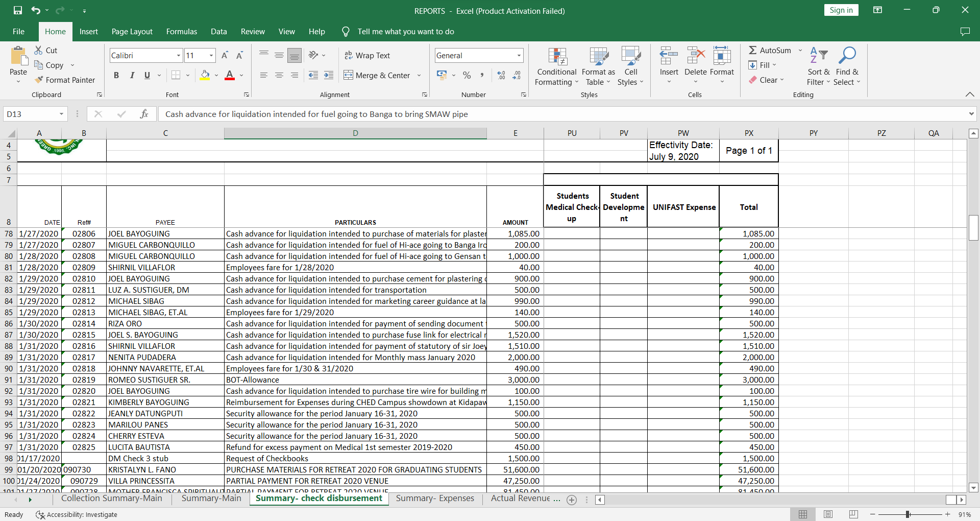Click the Font Color red A swatch
Image resolution: width=980 pixels, height=521 pixels.
coord(230,75)
